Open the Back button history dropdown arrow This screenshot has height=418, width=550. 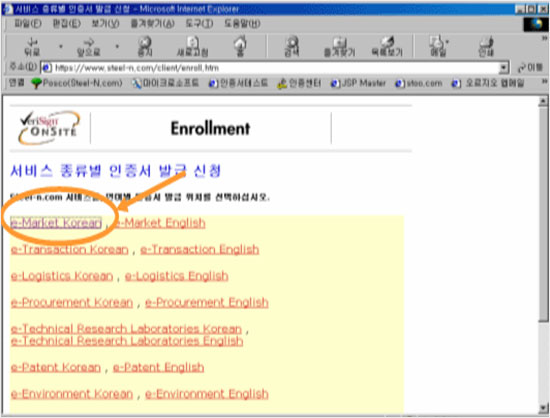60,46
